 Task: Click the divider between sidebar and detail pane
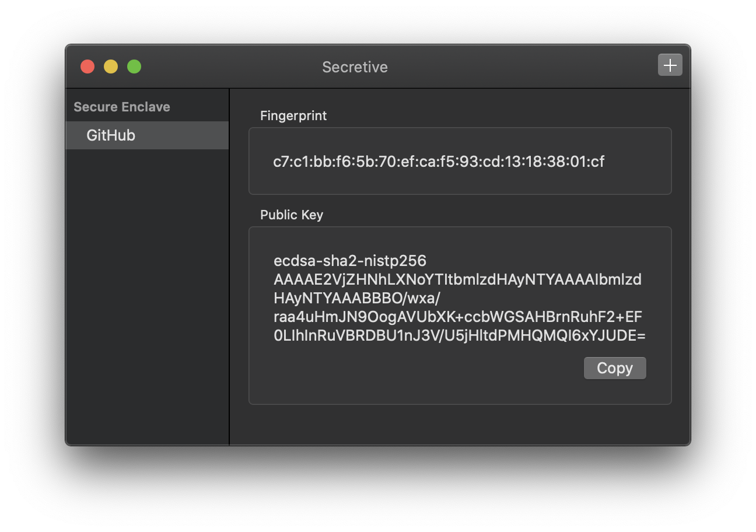pyautogui.click(x=229, y=262)
